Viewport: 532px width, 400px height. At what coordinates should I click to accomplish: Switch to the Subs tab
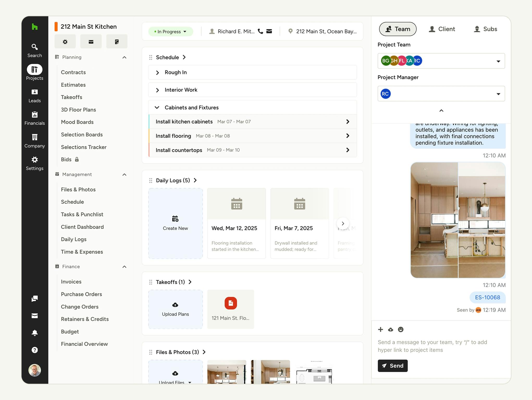pos(485,29)
